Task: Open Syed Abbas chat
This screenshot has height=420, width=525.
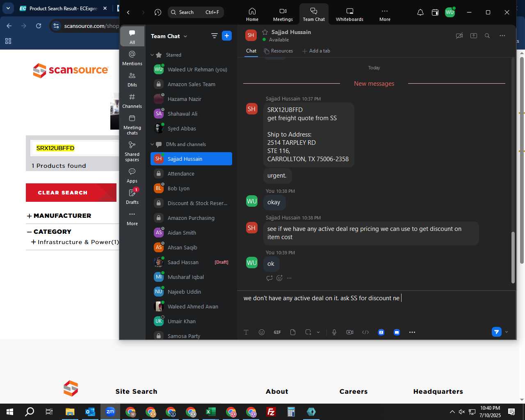Action: [191, 128]
